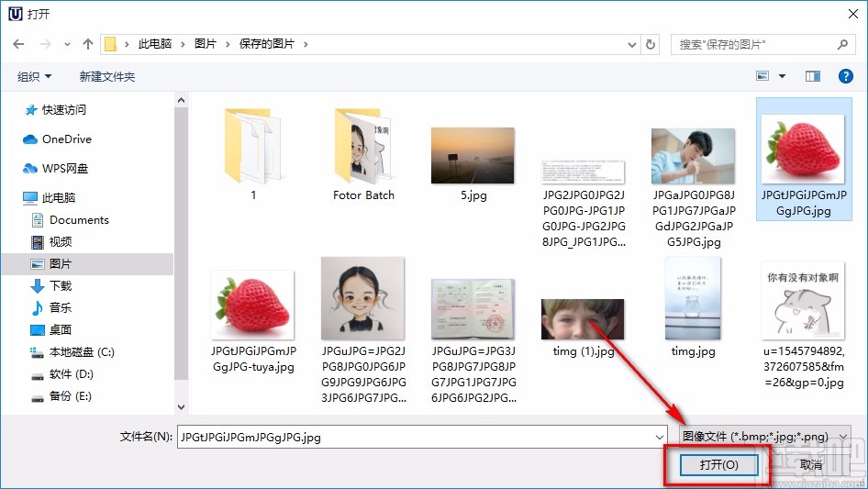Click the 取消 button
This screenshot has height=489, width=868.
(x=811, y=464)
